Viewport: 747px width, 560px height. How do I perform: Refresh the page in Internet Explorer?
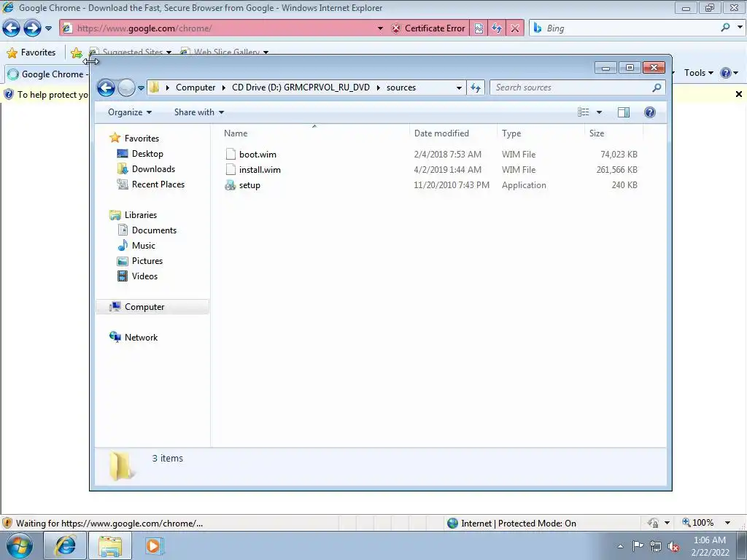coord(496,28)
